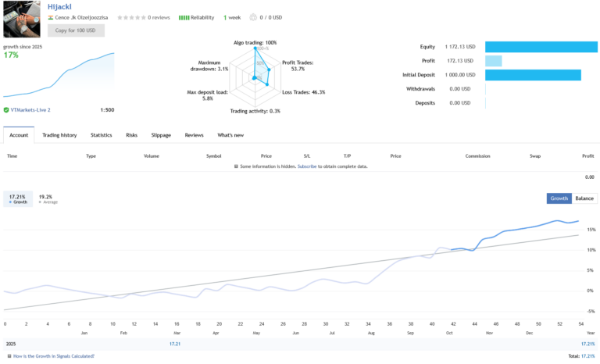Click the icon beside Growth calculation link
The height and width of the screenshot is (364, 600).
[x=9, y=356]
